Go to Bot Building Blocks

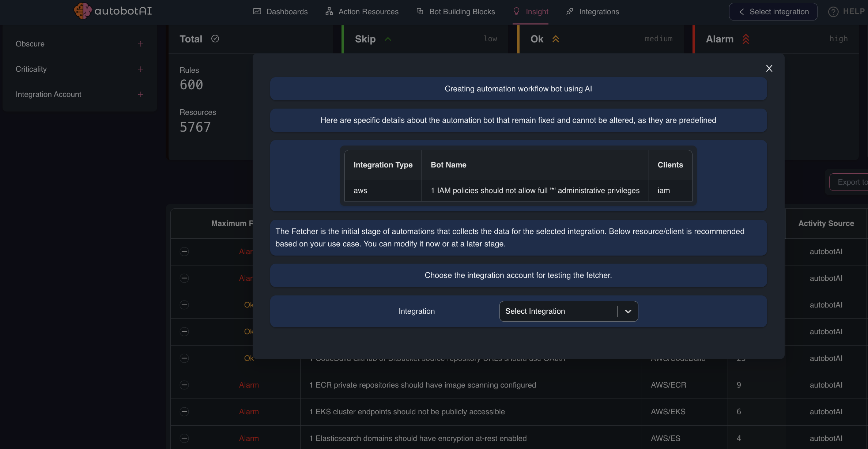[x=456, y=12]
